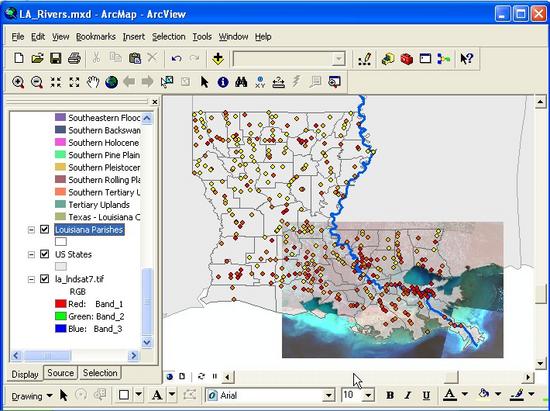Click the Louisiana Parishes symbol swatch
Image resolution: width=550 pixels, height=411 pixels.
61,242
